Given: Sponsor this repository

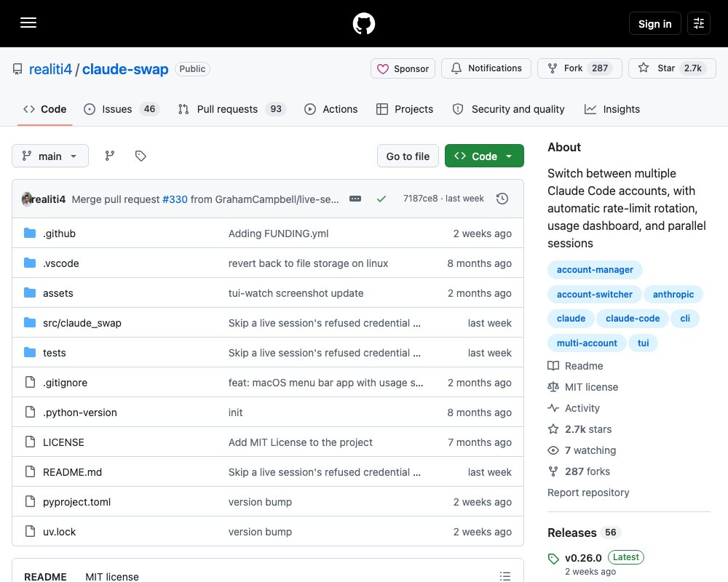Looking at the screenshot, I should tap(403, 68).
